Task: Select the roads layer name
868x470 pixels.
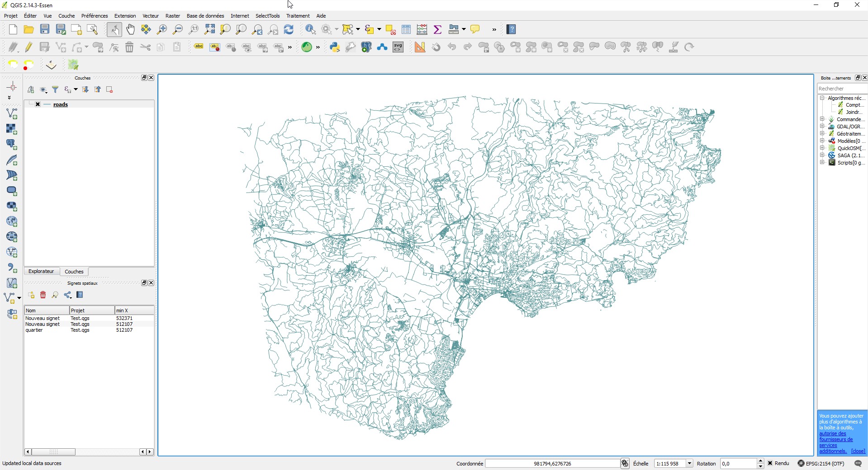Action: pyautogui.click(x=61, y=104)
